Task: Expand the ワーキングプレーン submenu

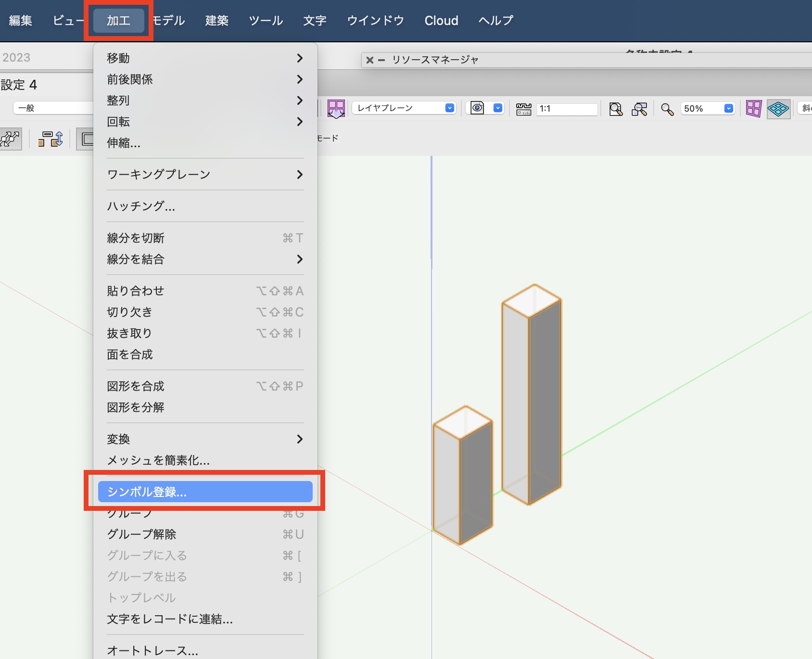Action: point(205,175)
